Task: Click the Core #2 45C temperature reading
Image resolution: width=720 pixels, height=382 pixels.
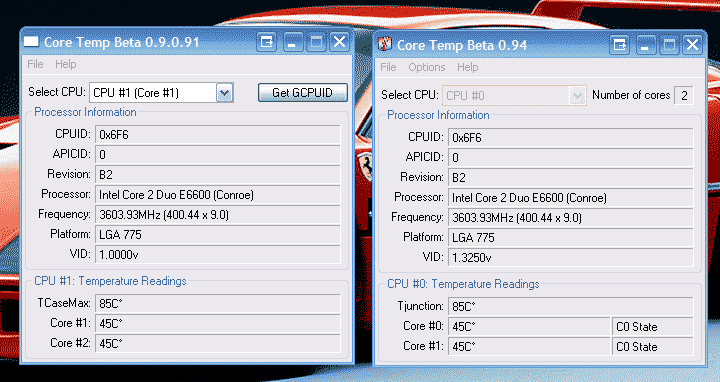Action: (218, 343)
